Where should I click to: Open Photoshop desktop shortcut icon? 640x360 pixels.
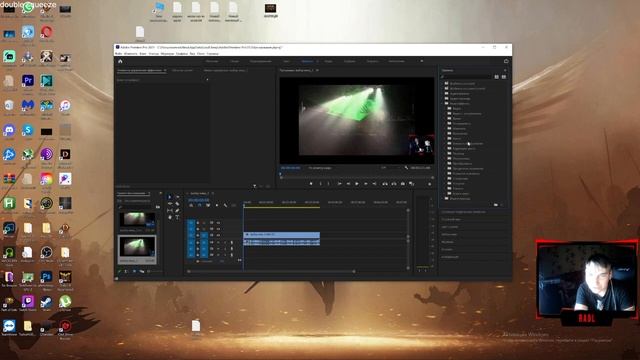(x=46, y=277)
